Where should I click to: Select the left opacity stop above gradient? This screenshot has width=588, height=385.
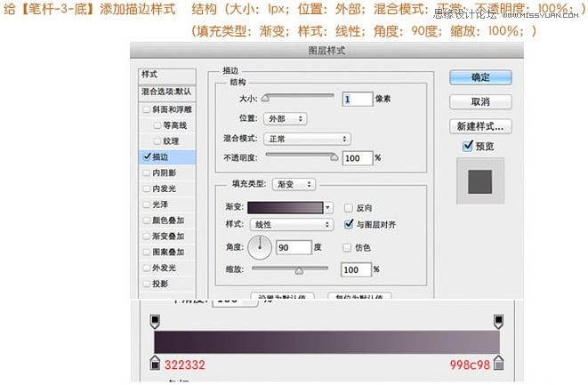tap(155, 321)
